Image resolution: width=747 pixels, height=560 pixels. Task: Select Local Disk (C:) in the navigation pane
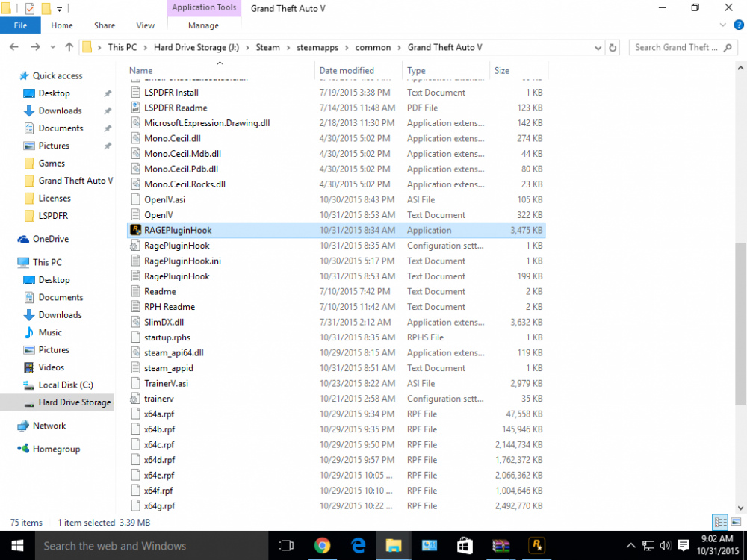tap(66, 385)
